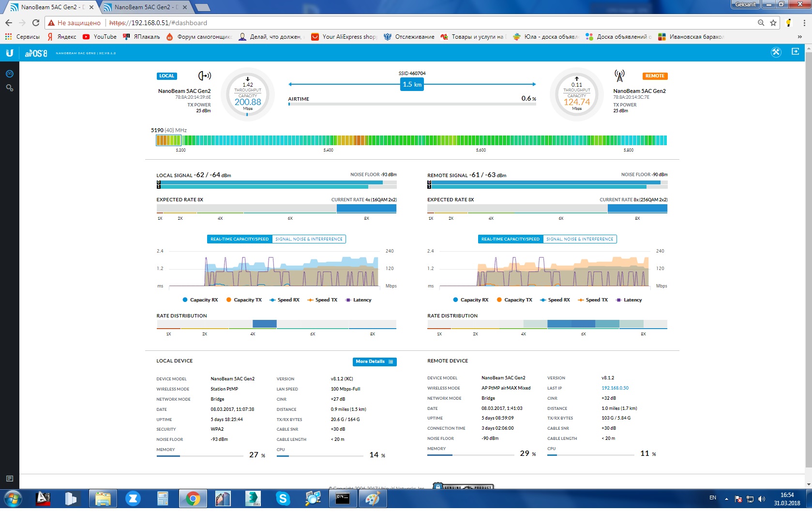
Task: Click the Logout icon in header
Action: (x=795, y=52)
